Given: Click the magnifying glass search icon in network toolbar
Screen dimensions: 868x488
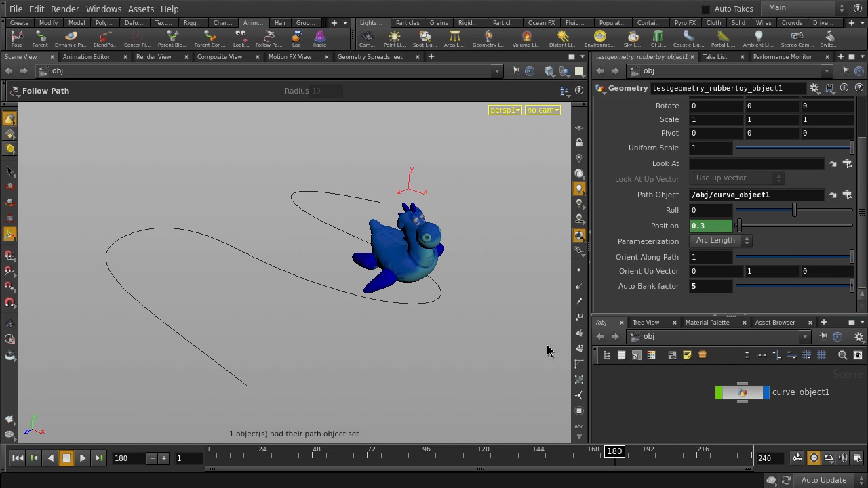Looking at the screenshot, I should [x=842, y=354].
